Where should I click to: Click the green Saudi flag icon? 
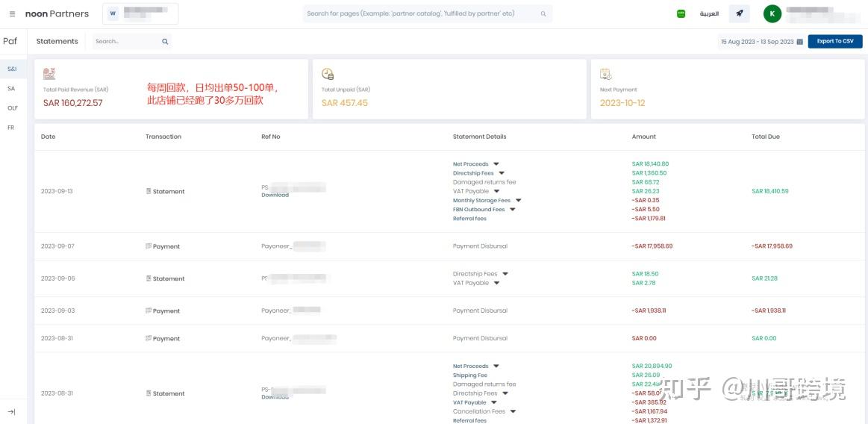tap(681, 14)
